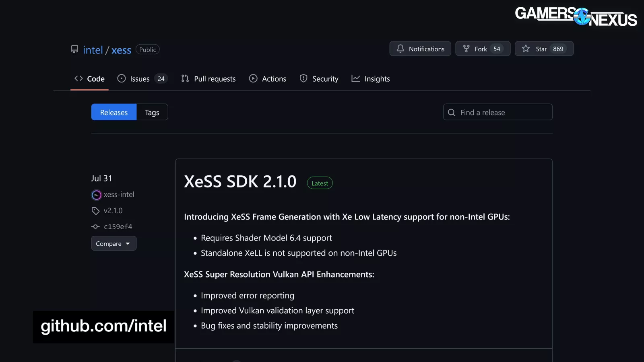The width and height of the screenshot is (644, 362).
Task: Expand the Compare dropdown
Action: pyautogui.click(x=114, y=244)
